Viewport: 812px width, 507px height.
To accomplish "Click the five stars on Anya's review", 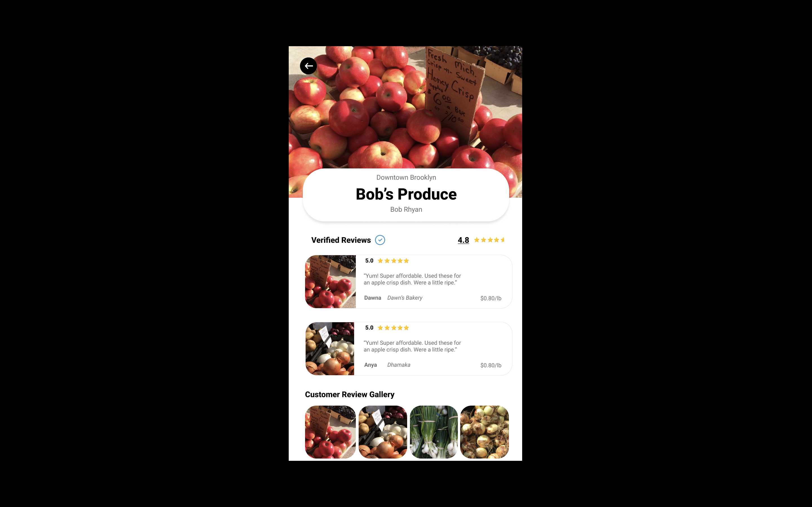I will (x=393, y=328).
